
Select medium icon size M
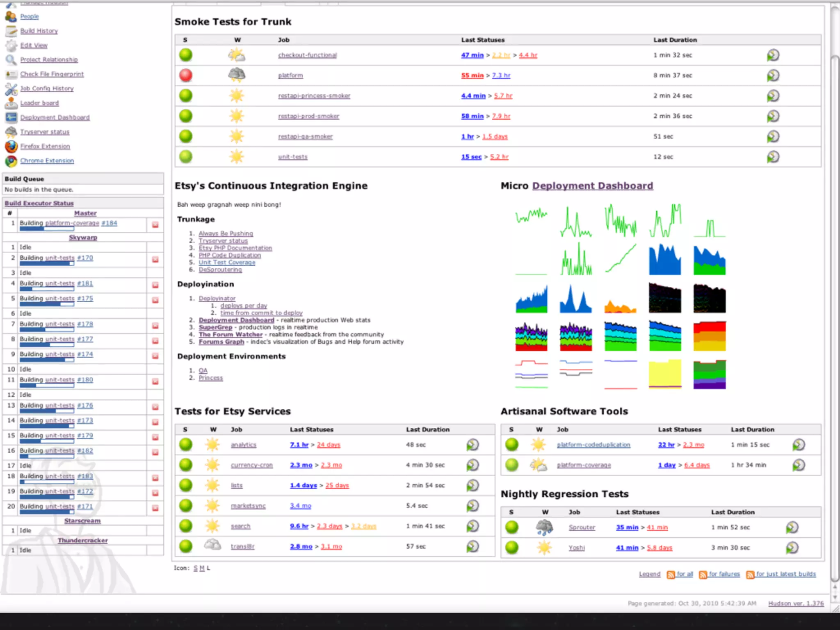(202, 568)
